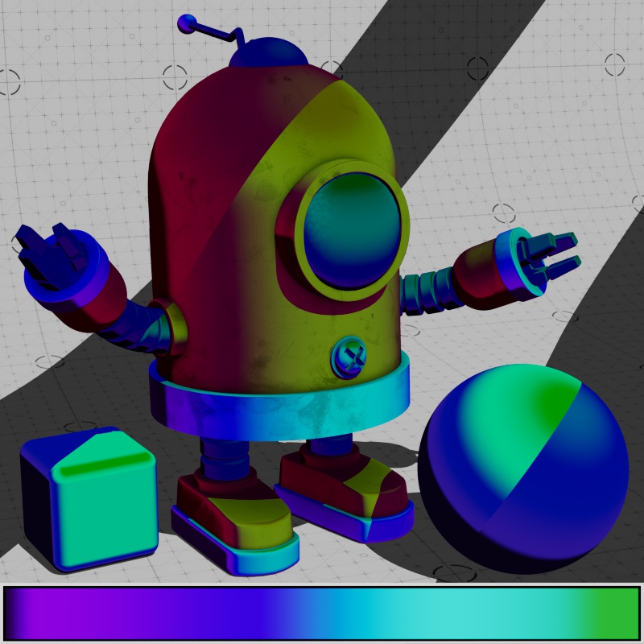Click the screw on the robot's body
Image resolution: width=644 pixels, height=644 pixels.
[349, 357]
